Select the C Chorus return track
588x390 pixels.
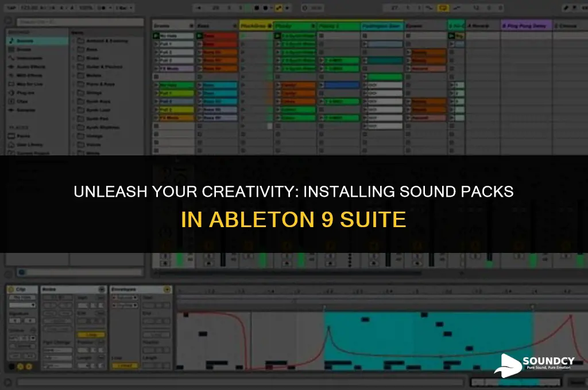[570, 25]
